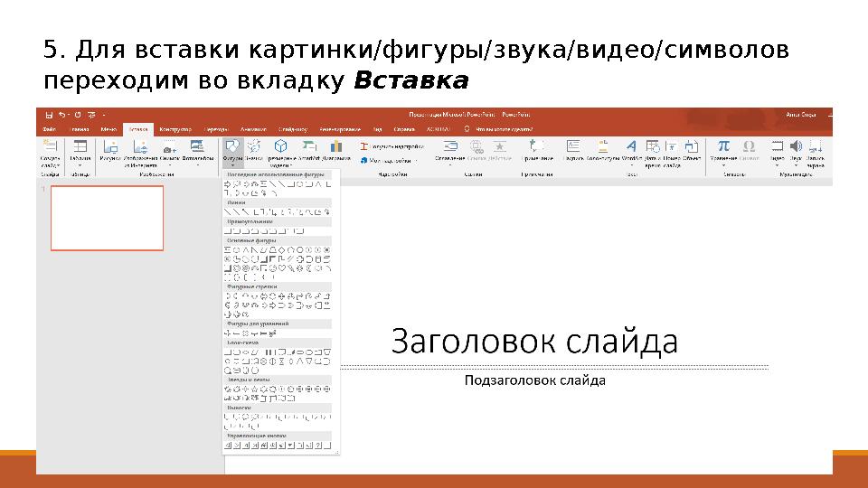Start slideshow from beginning via the quick access icon
868x488 pixels.
pos(91,115)
